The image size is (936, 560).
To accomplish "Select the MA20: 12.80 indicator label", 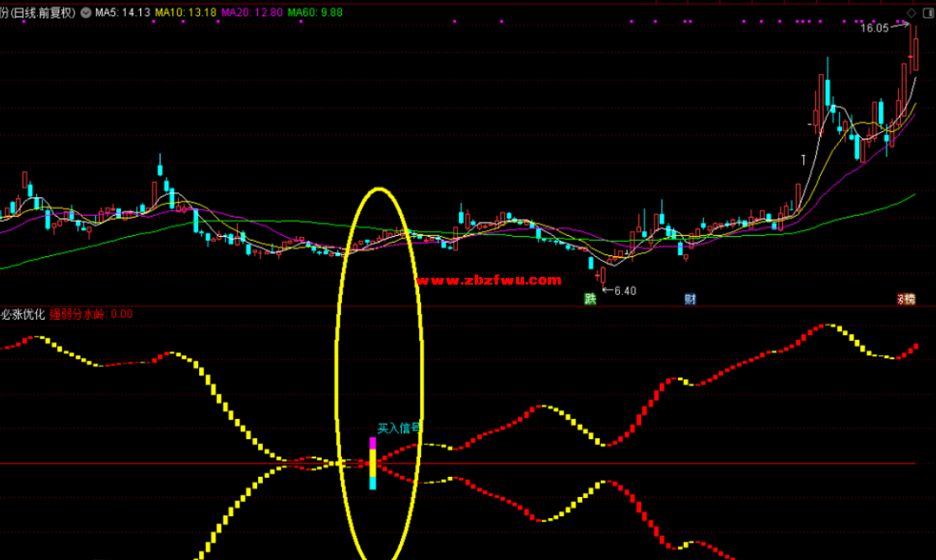I will pyautogui.click(x=252, y=13).
